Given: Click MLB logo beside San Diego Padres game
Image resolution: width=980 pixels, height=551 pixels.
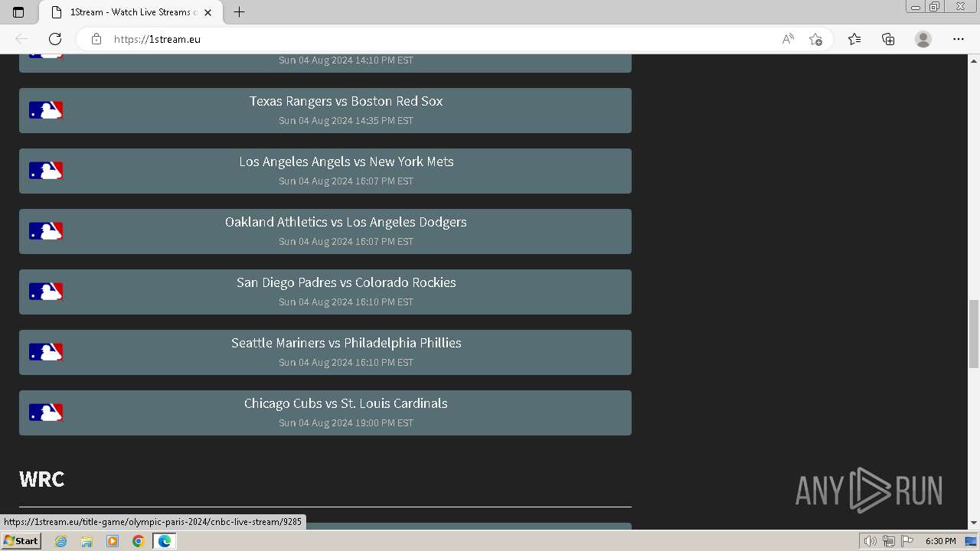Looking at the screenshot, I should (46, 292).
